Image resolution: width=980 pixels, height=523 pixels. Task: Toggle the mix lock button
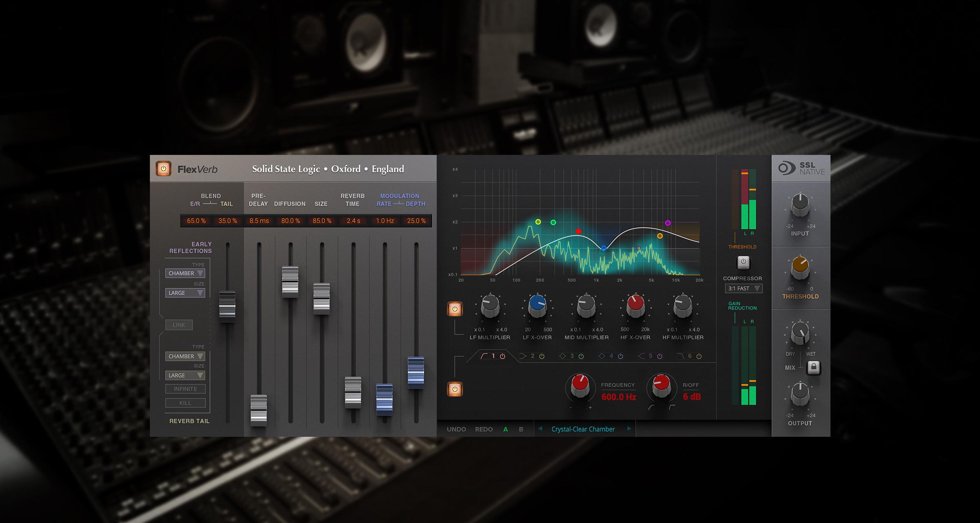813,367
